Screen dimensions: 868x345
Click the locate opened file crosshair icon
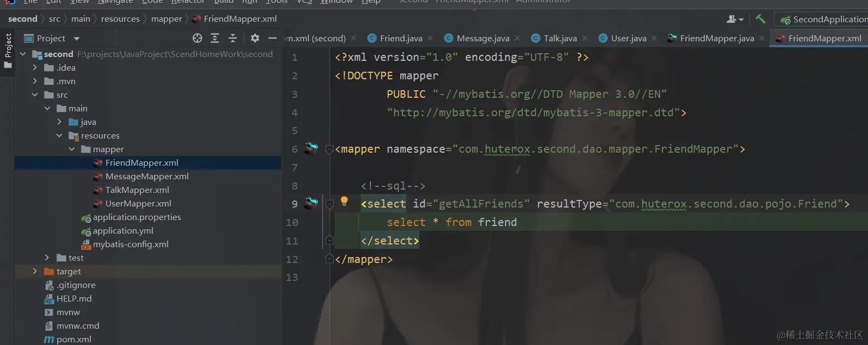pos(197,38)
